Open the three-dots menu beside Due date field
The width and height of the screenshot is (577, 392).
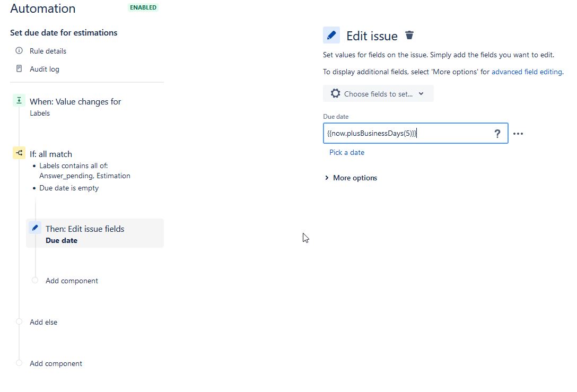point(518,134)
